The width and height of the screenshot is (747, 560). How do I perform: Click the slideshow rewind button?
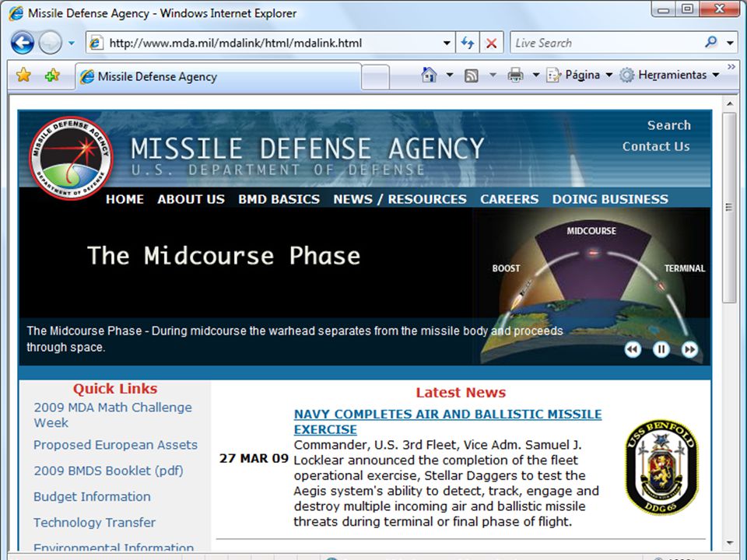coord(633,349)
